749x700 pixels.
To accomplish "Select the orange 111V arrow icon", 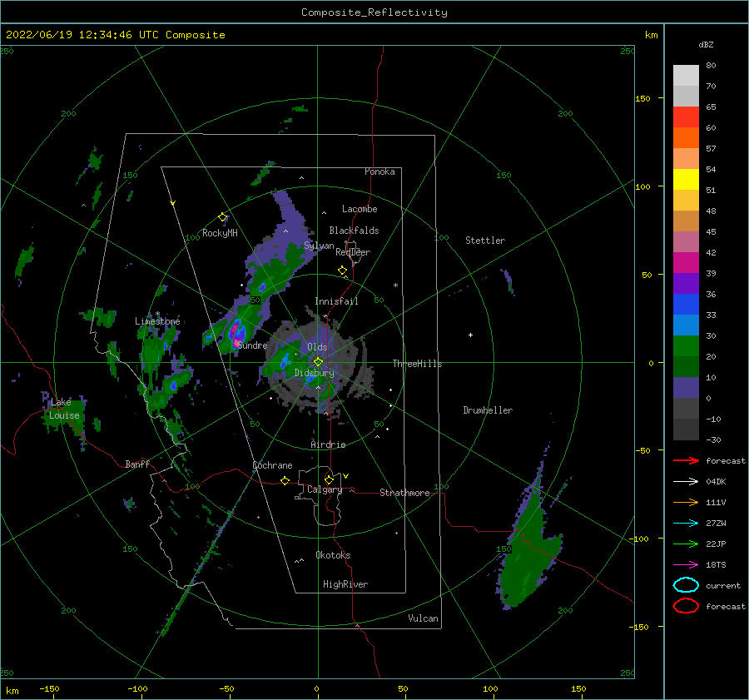I will 686,502.
